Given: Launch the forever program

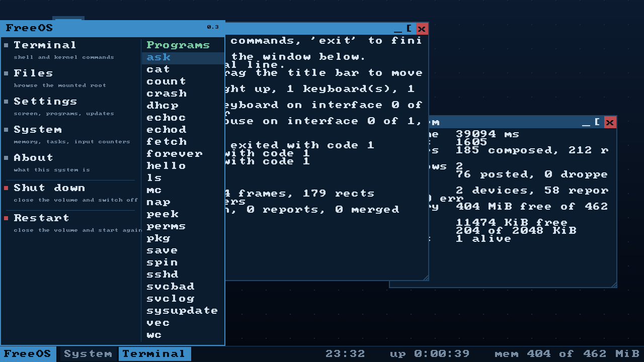Looking at the screenshot, I should pos(183,154).
